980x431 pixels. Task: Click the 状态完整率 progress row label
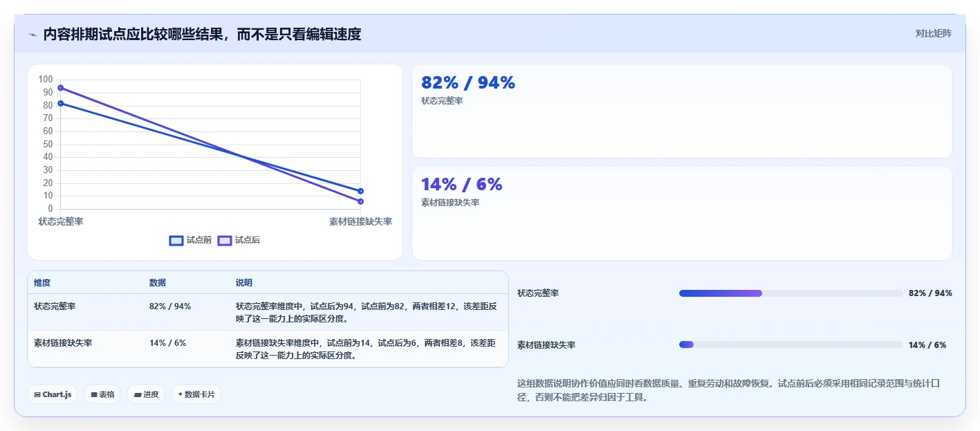tap(538, 293)
